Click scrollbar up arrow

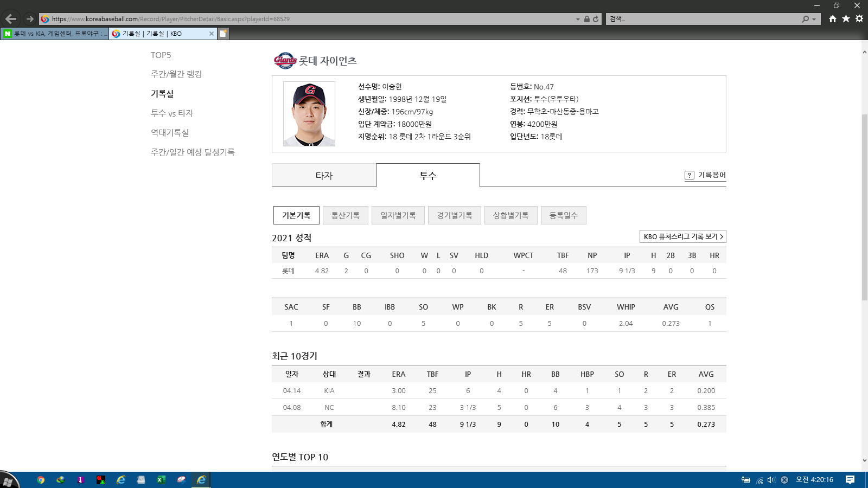[864, 52]
